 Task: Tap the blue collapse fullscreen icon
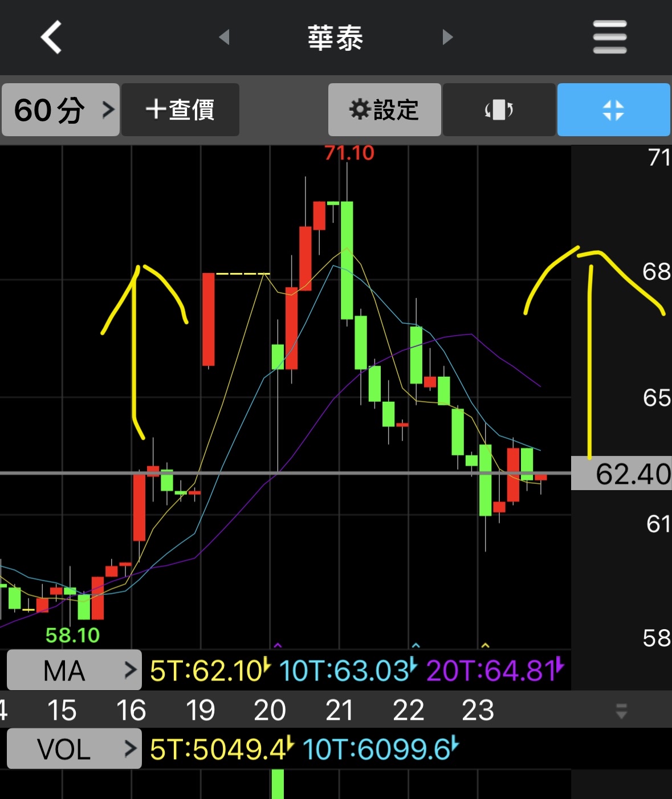click(613, 109)
